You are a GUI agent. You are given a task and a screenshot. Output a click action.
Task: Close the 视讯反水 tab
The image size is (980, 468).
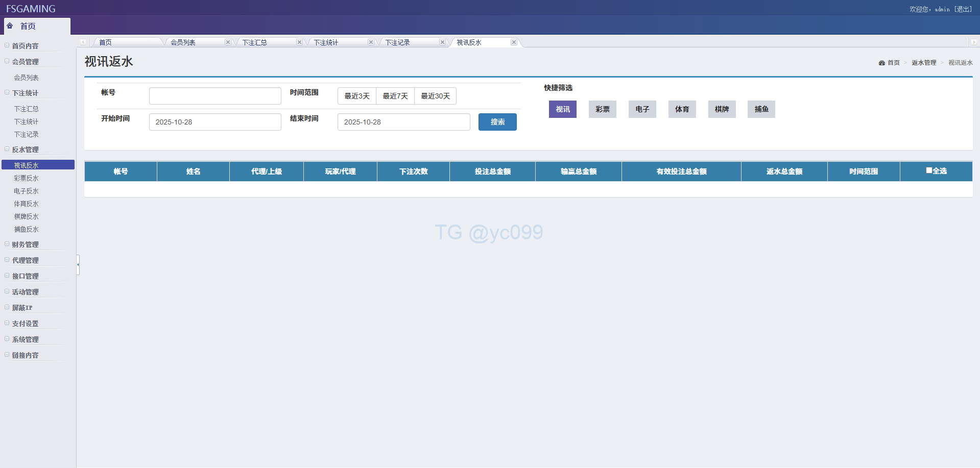514,42
